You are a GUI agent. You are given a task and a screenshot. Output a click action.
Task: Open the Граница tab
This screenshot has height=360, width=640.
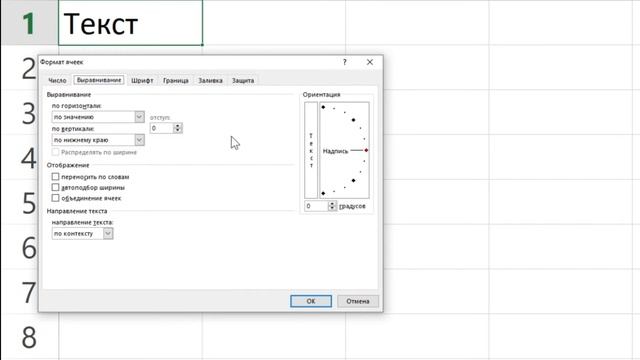click(x=176, y=80)
